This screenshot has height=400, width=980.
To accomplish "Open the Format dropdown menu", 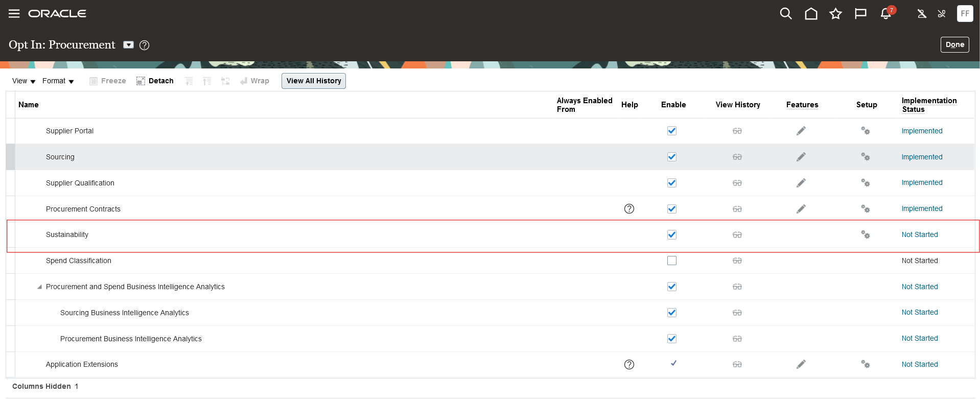I will pyautogui.click(x=58, y=81).
